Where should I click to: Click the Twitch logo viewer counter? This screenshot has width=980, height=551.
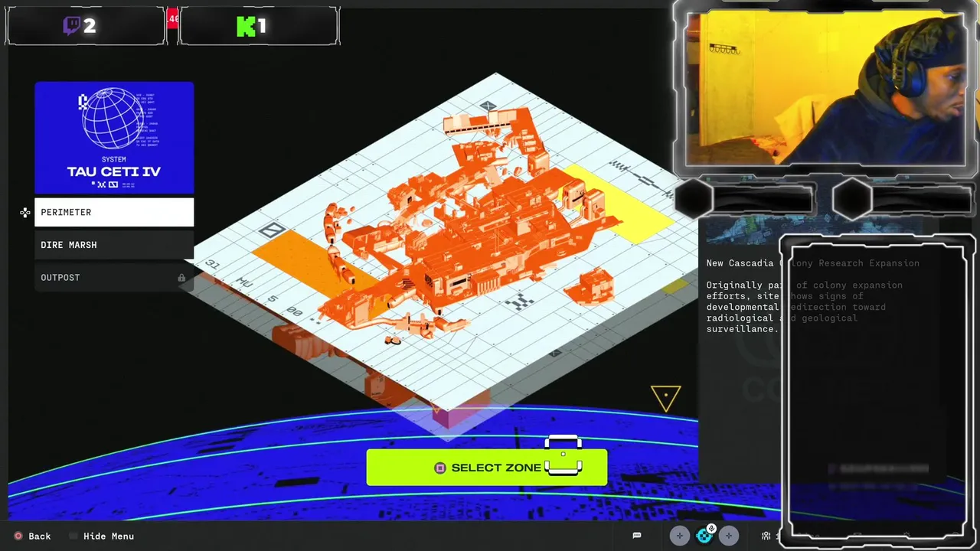[80, 26]
